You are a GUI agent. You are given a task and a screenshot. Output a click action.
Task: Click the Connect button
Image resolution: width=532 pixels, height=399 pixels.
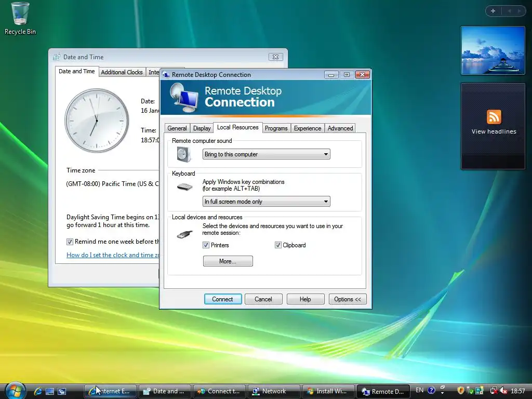tap(222, 299)
